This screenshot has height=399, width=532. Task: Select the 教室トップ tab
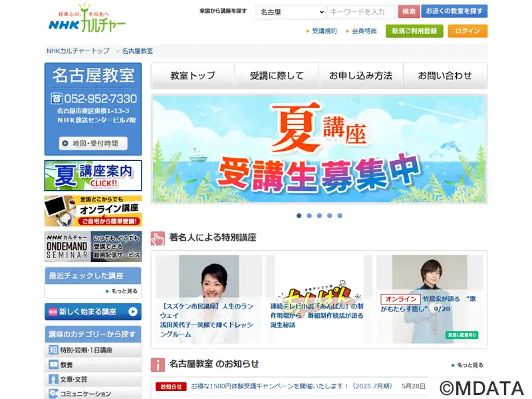tap(193, 76)
